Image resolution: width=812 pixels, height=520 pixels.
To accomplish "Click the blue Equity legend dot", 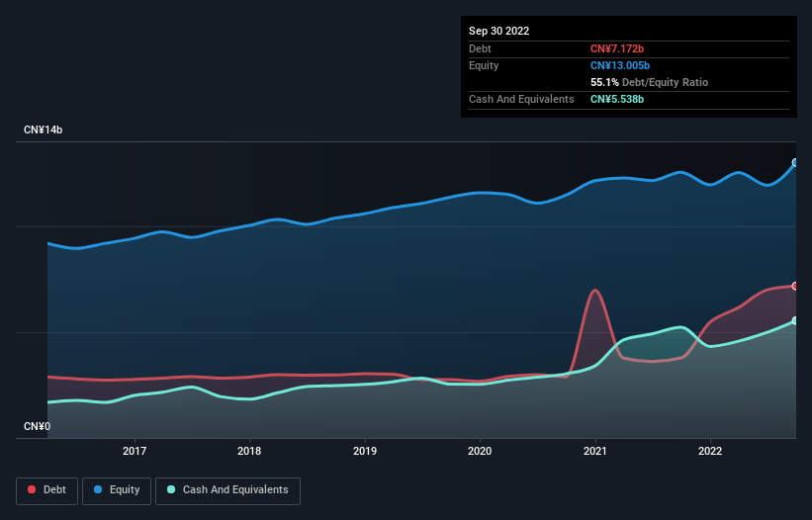I will 98,489.
